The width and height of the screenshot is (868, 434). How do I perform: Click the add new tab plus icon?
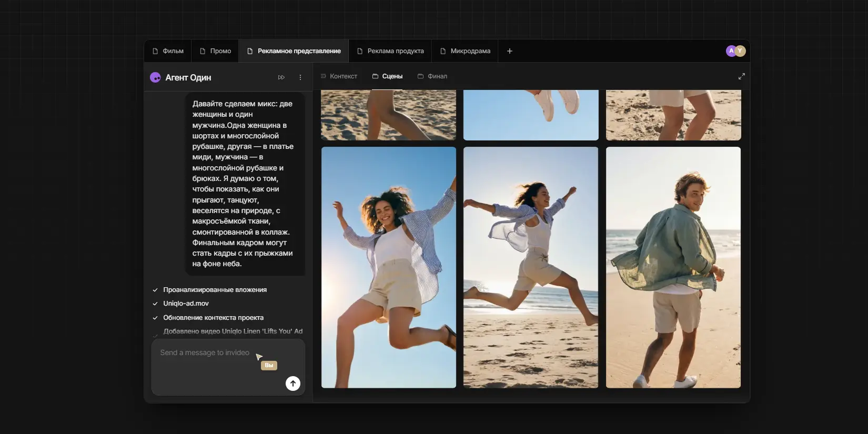coord(509,51)
